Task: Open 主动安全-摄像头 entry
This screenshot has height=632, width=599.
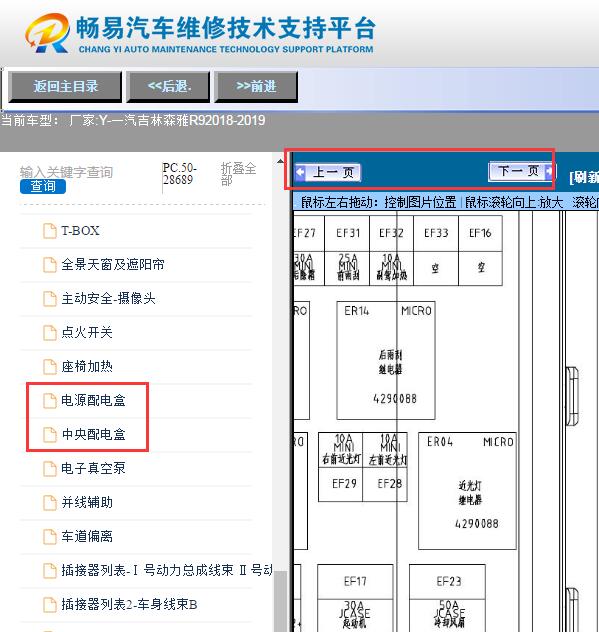Action: point(108,299)
